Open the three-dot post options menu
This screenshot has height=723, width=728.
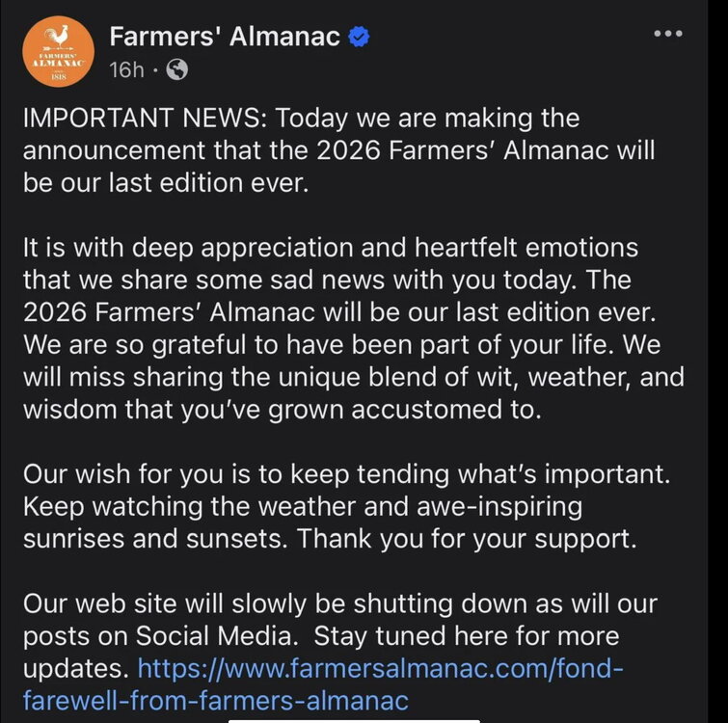tap(667, 34)
